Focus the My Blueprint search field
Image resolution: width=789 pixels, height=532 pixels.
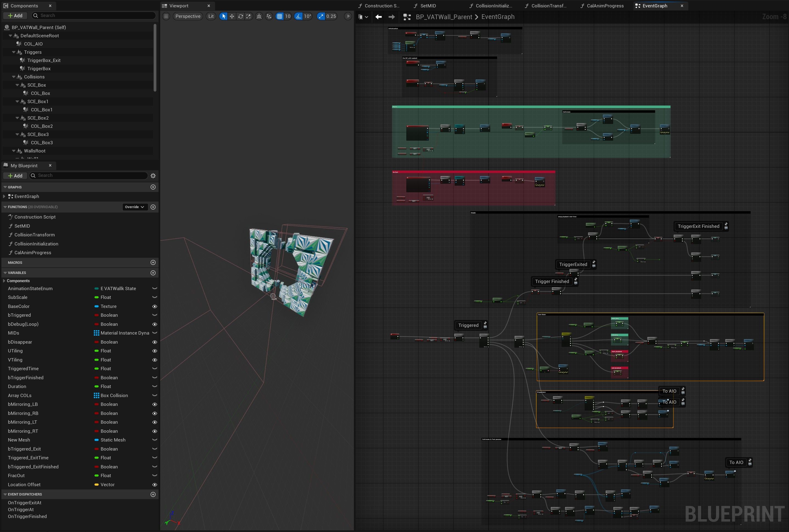(x=88, y=176)
